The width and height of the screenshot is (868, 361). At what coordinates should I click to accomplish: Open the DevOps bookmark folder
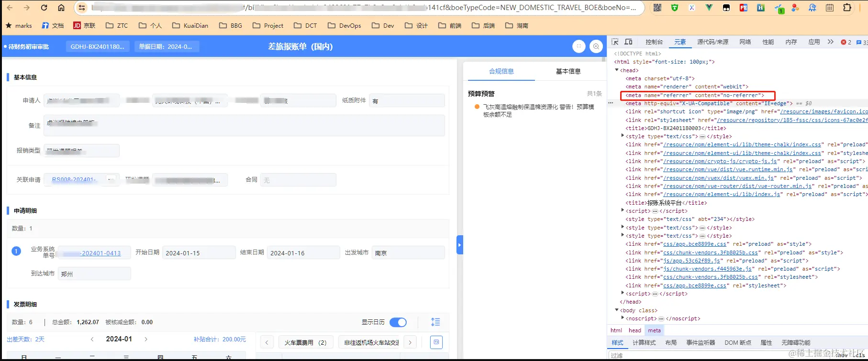tap(344, 26)
